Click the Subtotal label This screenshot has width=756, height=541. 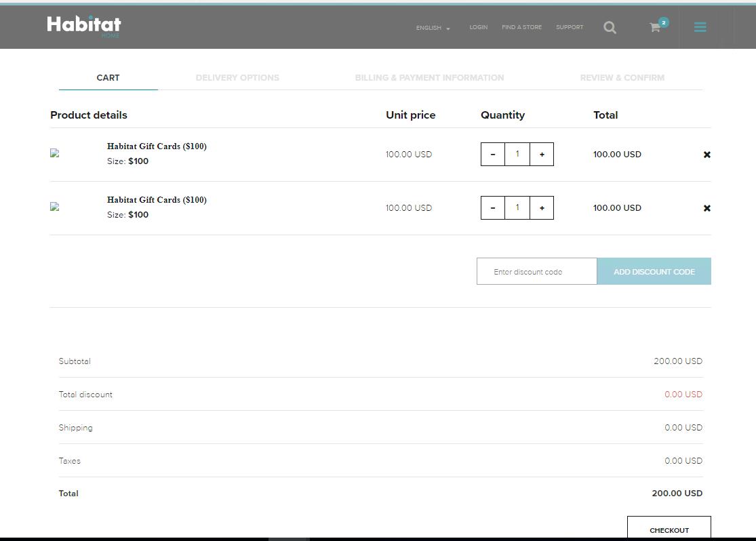point(75,361)
